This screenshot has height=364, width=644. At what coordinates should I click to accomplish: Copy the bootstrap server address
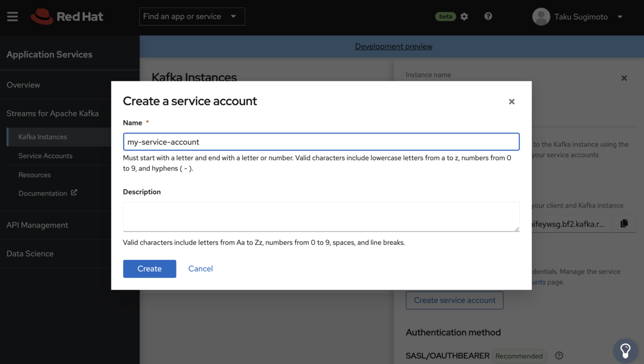tap(624, 223)
